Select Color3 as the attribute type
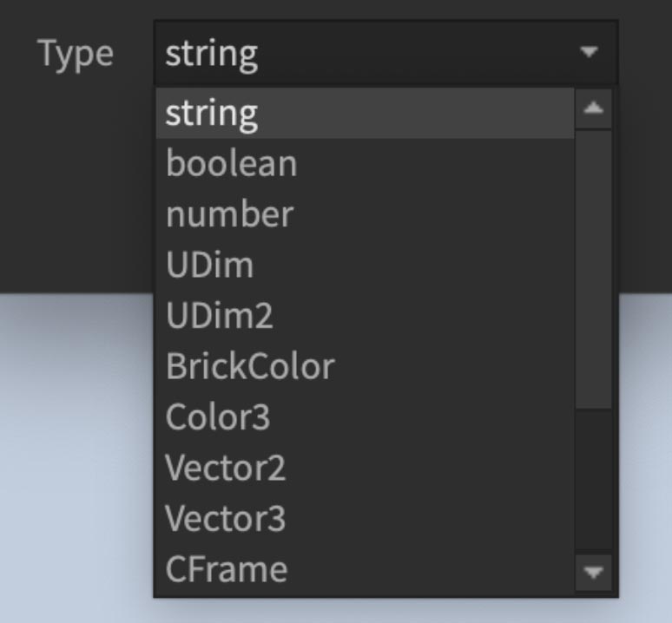The image size is (672, 623). [366, 417]
